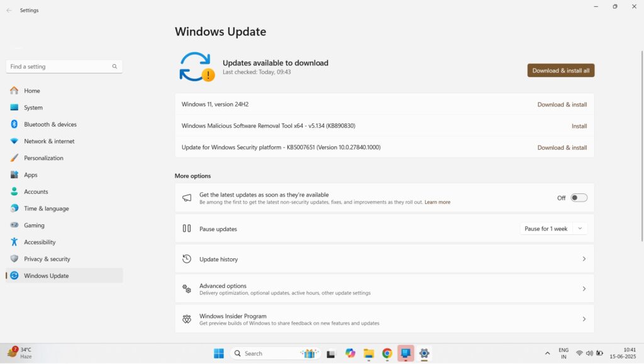Expand the Windows Insider Program chevron

click(584, 319)
